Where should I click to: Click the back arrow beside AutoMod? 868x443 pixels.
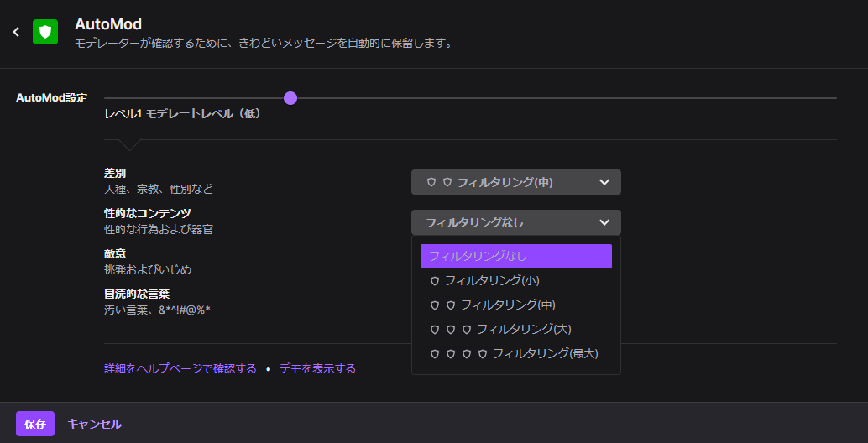[x=16, y=32]
